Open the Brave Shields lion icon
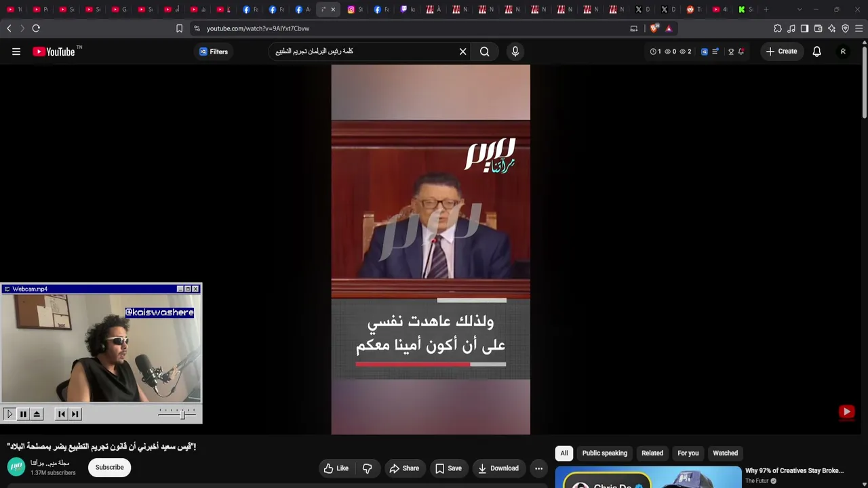Viewport: 868px width, 488px height. coord(654,28)
